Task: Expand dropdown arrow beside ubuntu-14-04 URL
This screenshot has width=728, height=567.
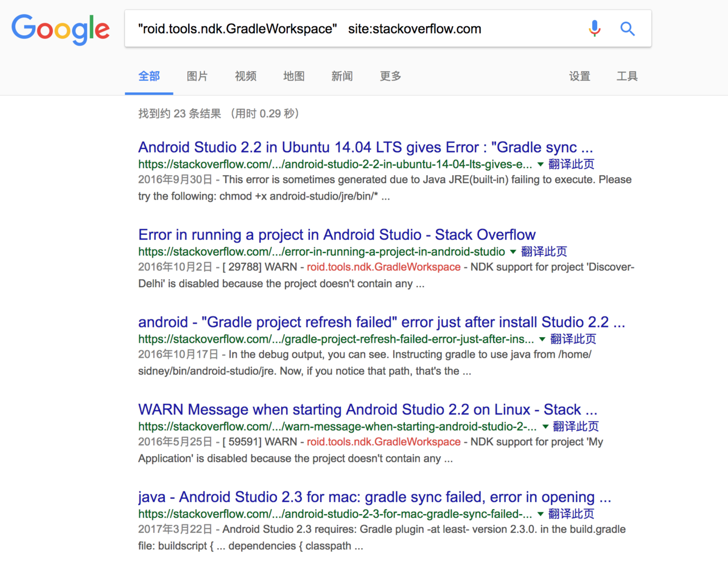Action: click(541, 164)
